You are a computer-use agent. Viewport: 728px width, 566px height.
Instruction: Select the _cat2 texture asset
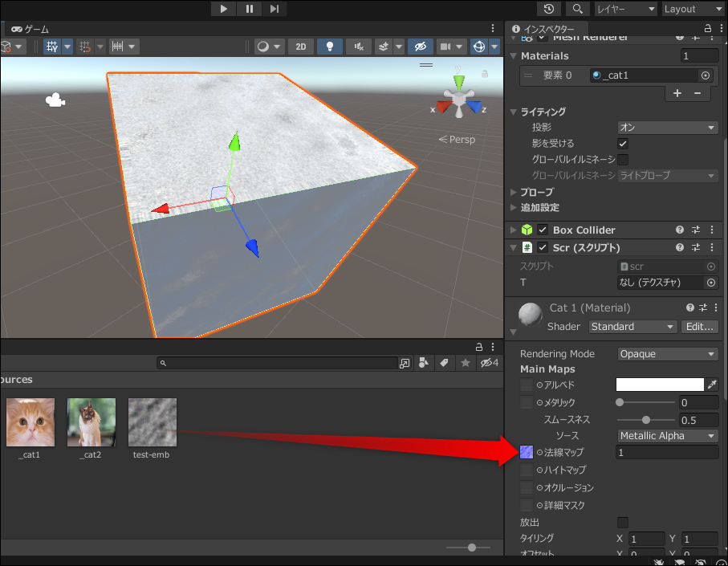pyautogui.click(x=91, y=428)
